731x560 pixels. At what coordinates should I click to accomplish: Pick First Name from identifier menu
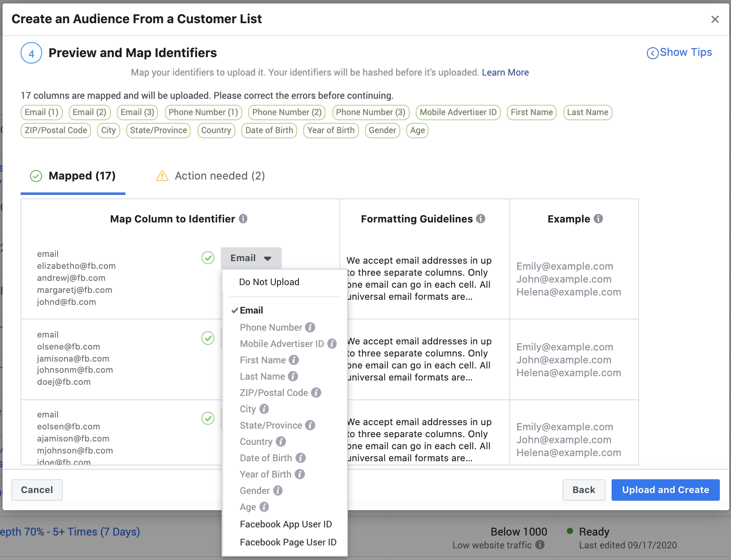(263, 360)
